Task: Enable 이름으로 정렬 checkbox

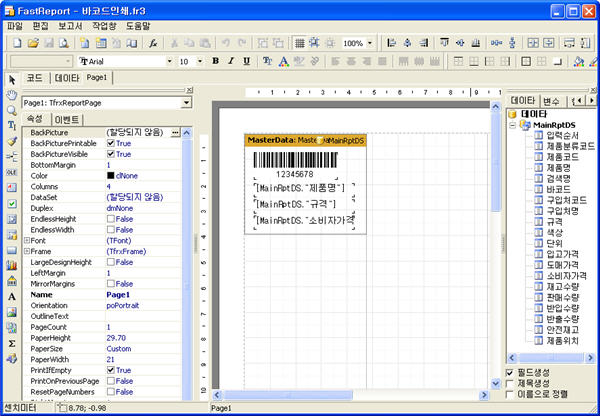Action: [x=510, y=394]
